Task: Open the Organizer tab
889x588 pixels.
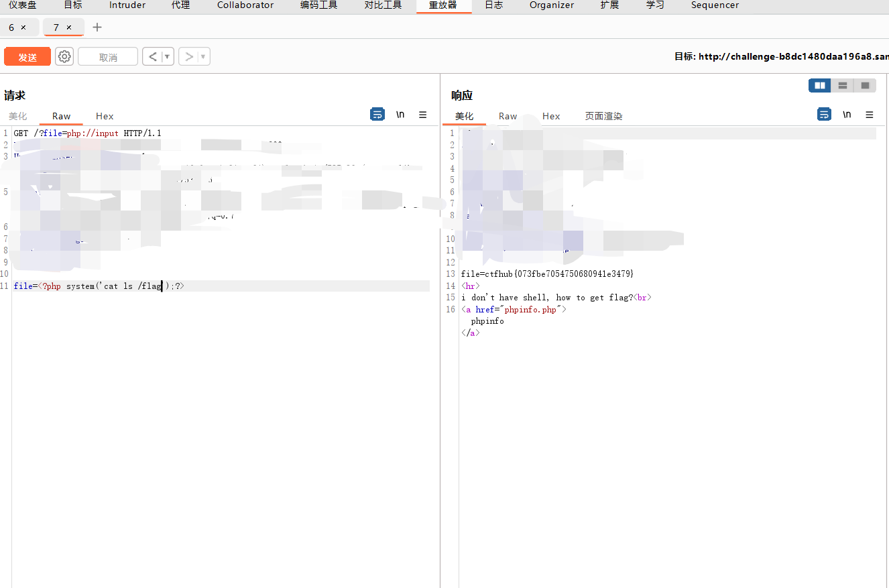Action: pyautogui.click(x=552, y=5)
